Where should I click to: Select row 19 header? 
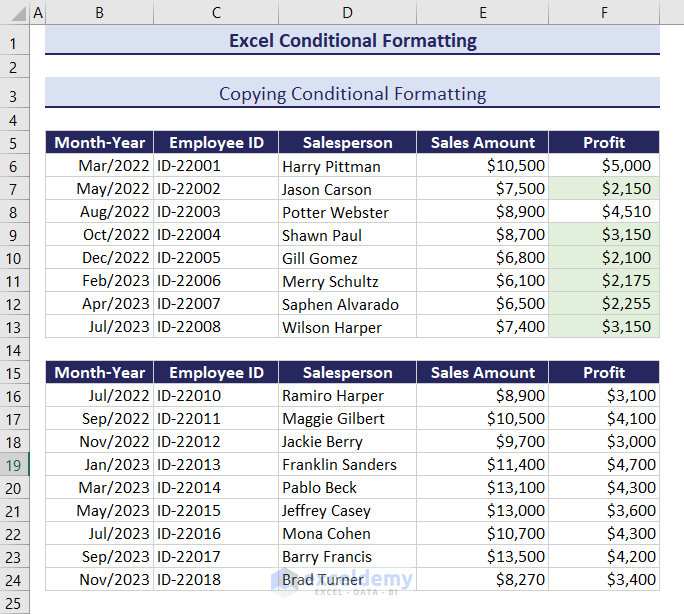tap(15, 464)
